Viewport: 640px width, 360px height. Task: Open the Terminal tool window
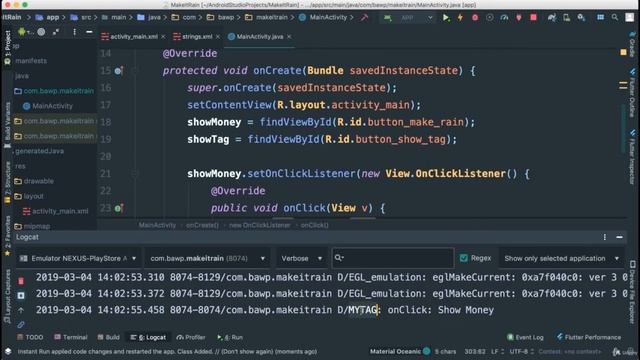[71, 337]
